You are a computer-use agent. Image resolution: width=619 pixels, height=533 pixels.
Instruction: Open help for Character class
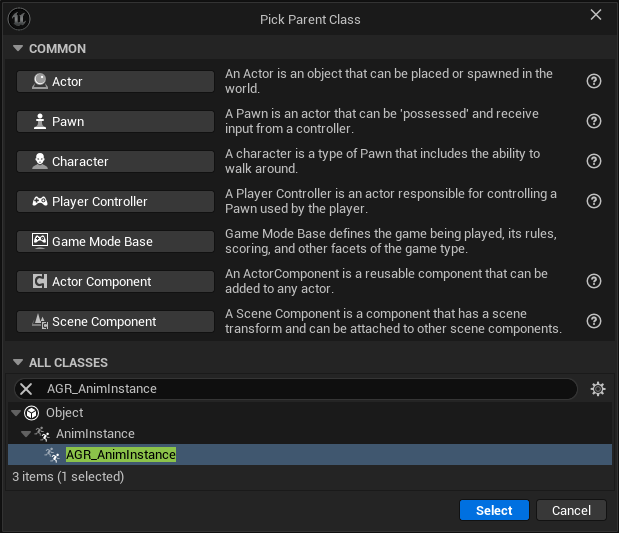pos(594,161)
